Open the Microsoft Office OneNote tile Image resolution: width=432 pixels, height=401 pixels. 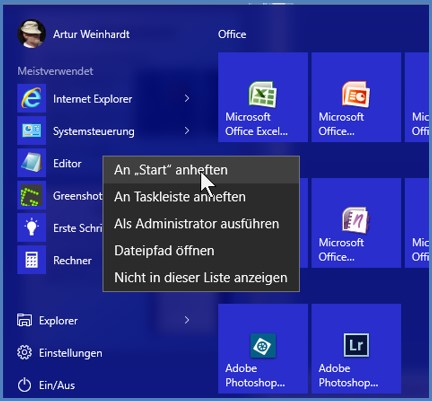coord(356,223)
